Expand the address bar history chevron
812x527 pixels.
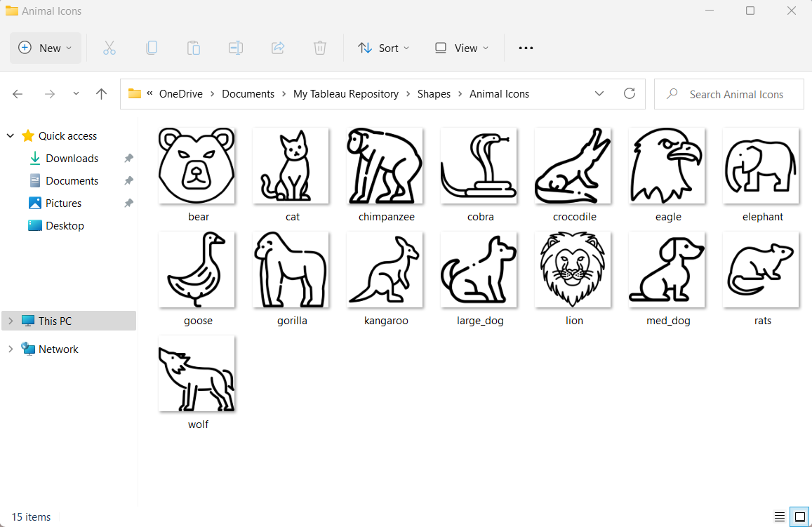pyautogui.click(x=599, y=93)
